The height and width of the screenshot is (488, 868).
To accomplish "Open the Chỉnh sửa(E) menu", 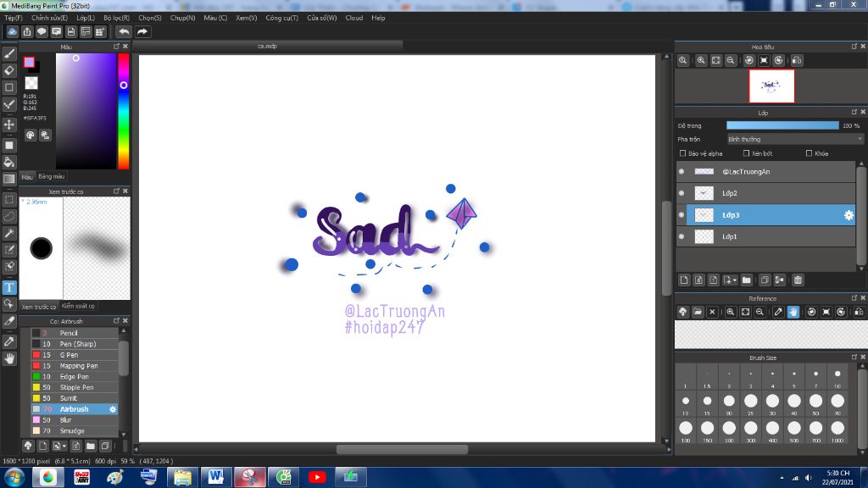I will (x=49, y=18).
